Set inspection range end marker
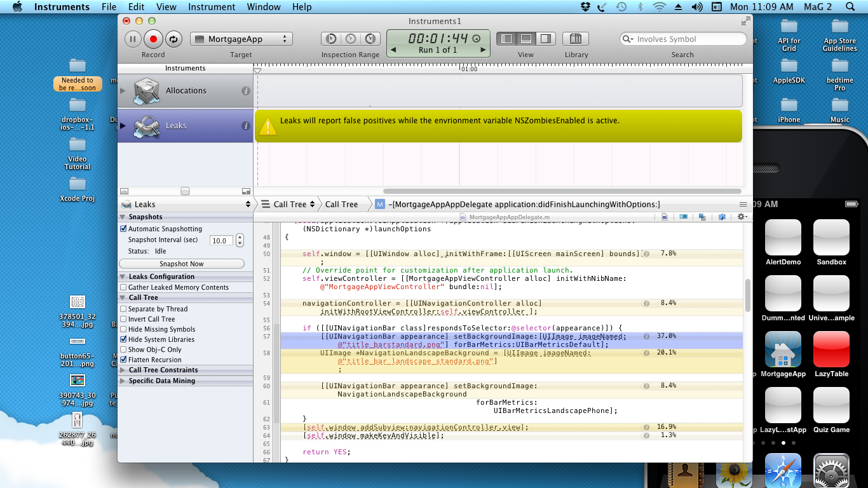 click(x=370, y=39)
